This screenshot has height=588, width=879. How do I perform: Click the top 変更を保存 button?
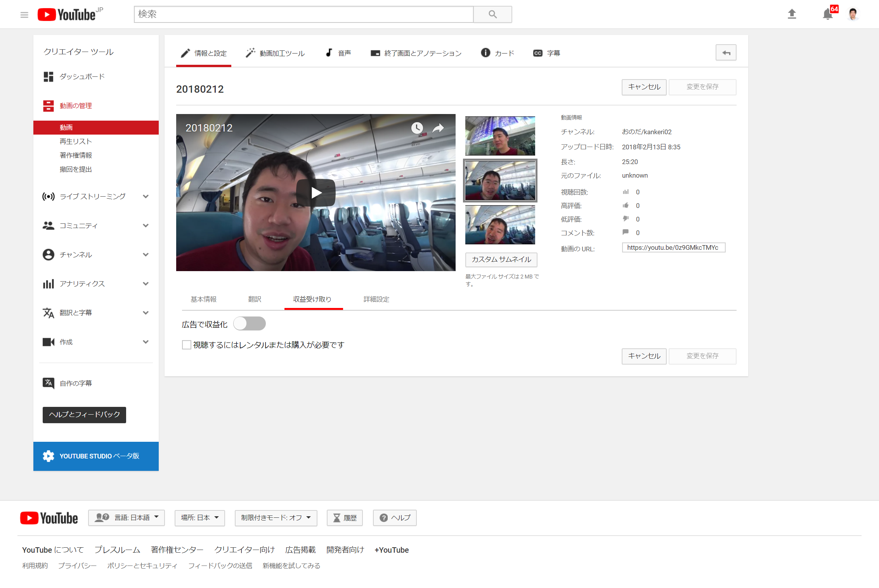(702, 87)
